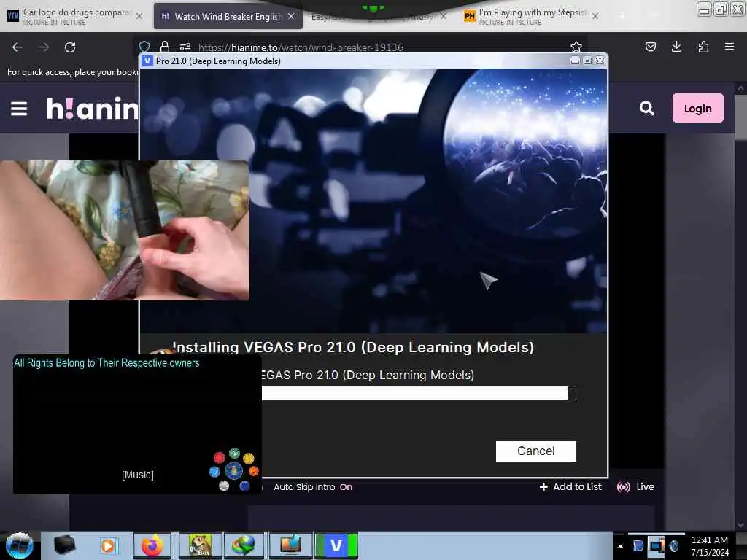Open the Windows Start orb
The width and height of the screenshot is (747, 560).
click(19, 545)
